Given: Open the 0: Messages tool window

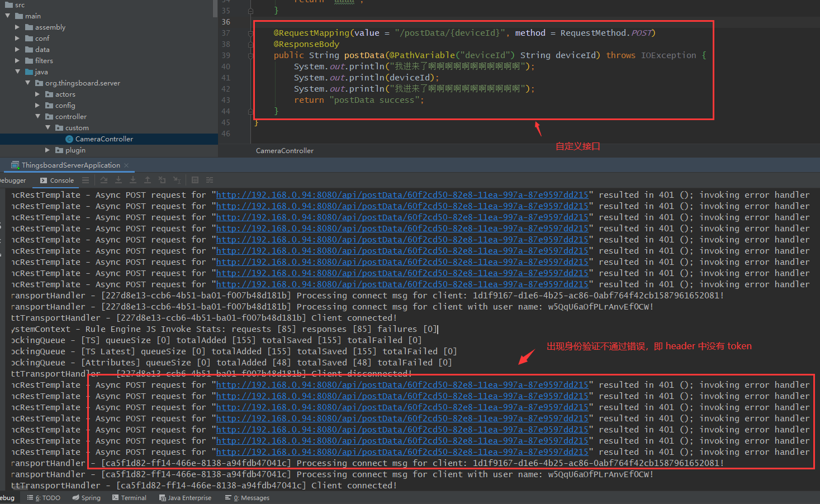Looking at the screenshot, I should [247, 498].
